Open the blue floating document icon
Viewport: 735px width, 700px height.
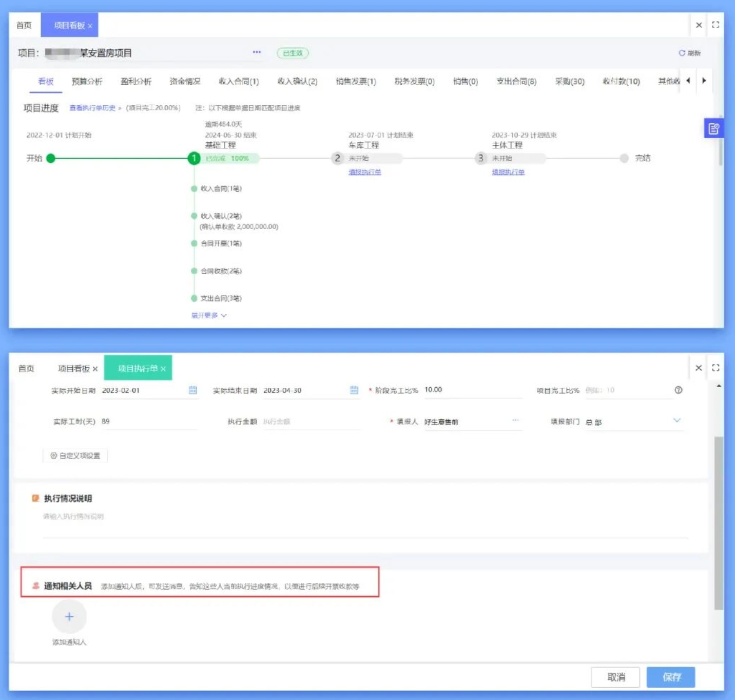(x=713, y=128)
